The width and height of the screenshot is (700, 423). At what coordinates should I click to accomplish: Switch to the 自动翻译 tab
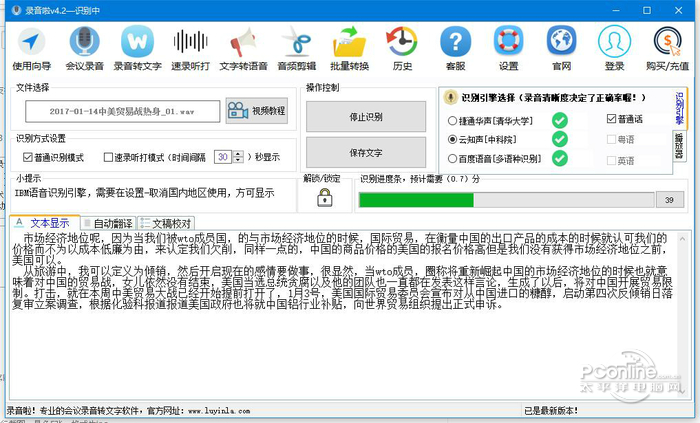pos(108,223)
